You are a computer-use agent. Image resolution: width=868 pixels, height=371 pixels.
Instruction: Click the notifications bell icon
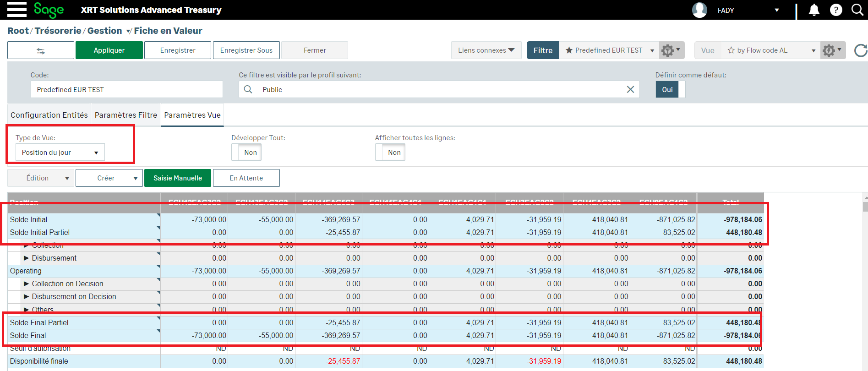[814, 10]
